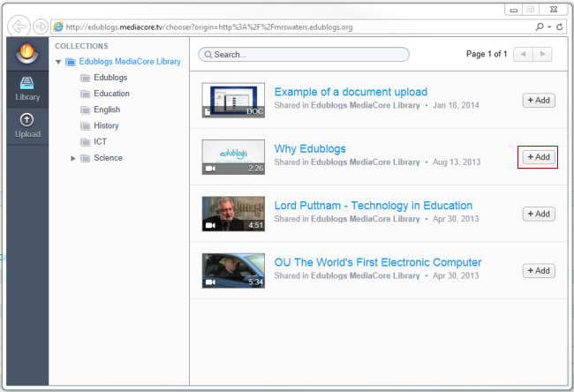The image size is (574, 392).
Task: Click the document upload thumbnail
Action: click(x=233, y=101)
